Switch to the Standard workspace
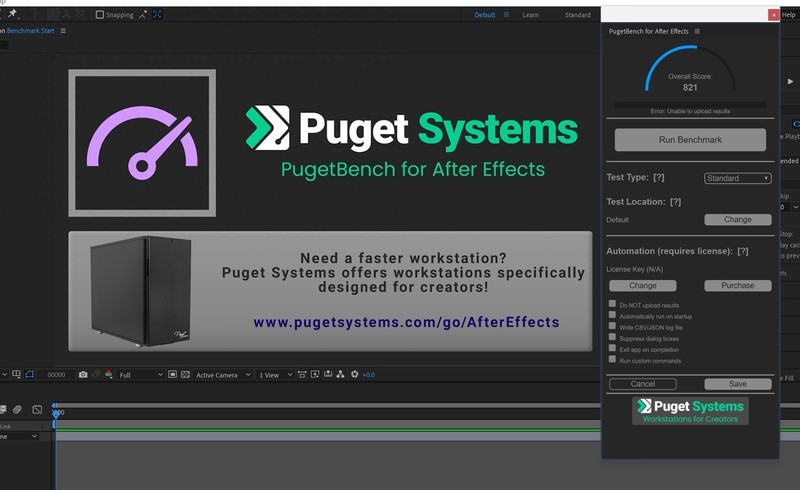 578,15
